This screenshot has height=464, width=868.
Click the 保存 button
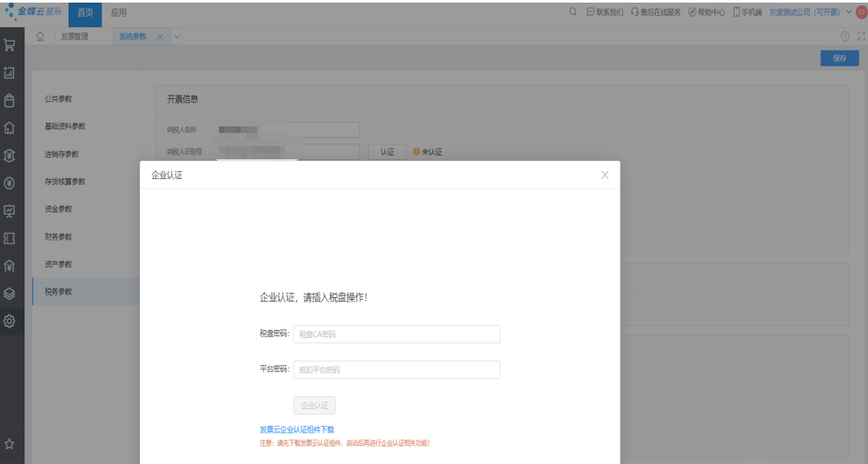pos(839,58)
